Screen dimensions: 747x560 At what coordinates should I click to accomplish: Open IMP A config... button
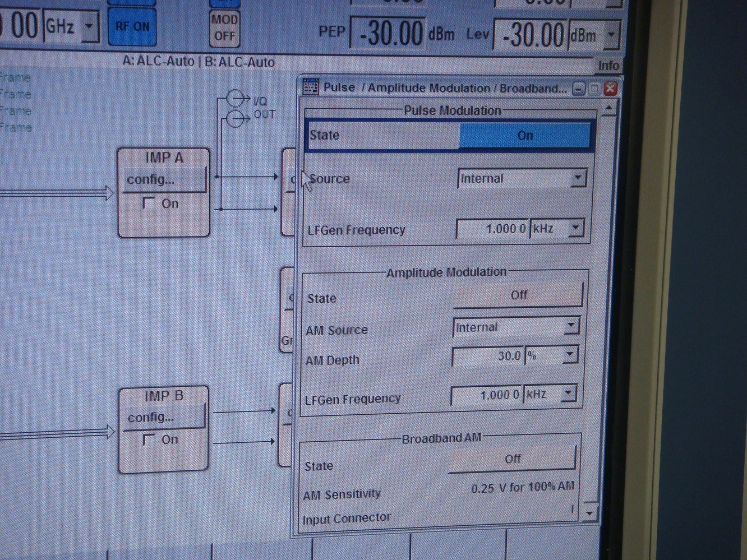click(164, 180)
